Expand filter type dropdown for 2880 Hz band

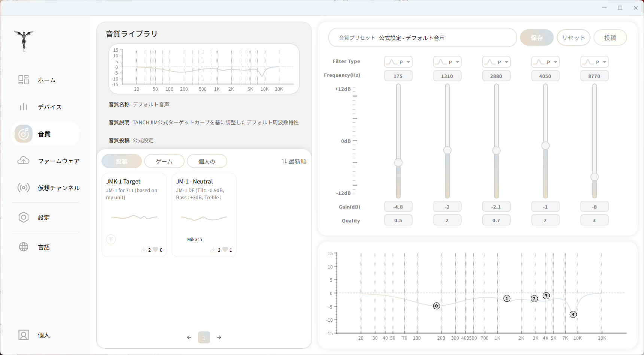[496, 62]
